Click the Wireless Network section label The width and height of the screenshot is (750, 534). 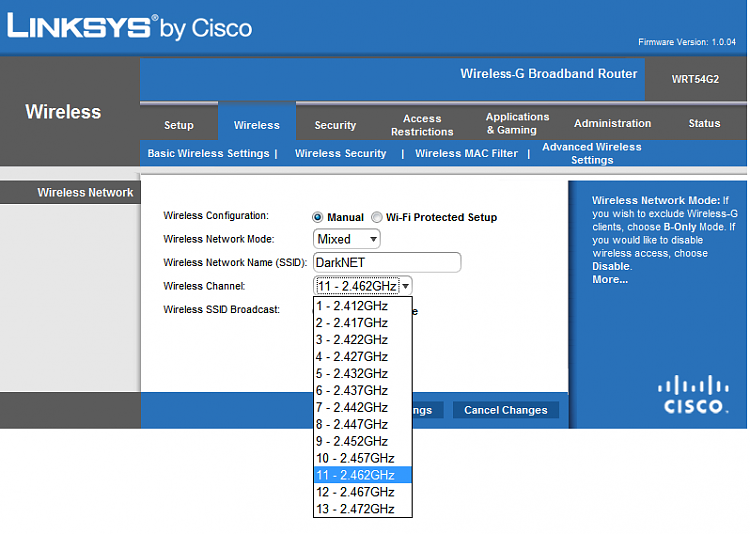point(85,192)
